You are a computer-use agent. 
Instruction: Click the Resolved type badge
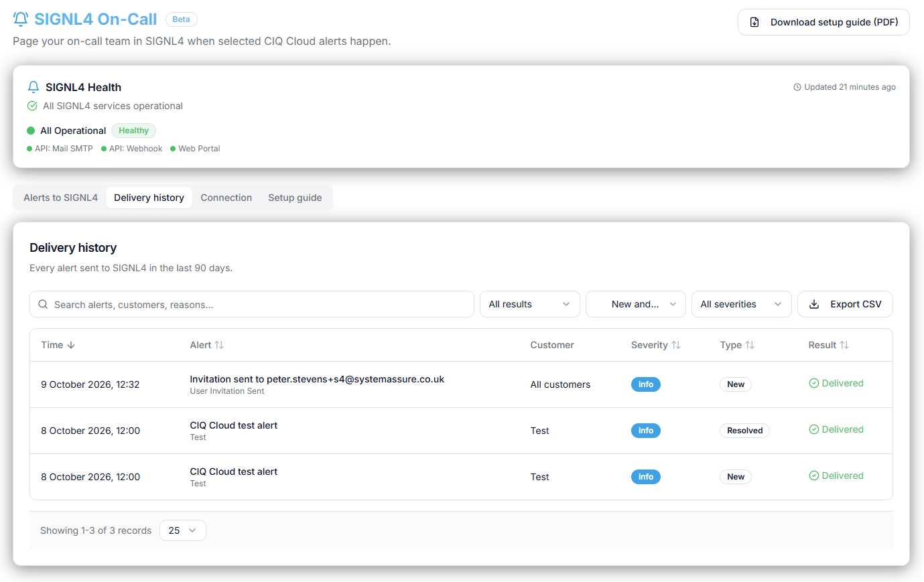pyautogui.click(x=744, y=431)
